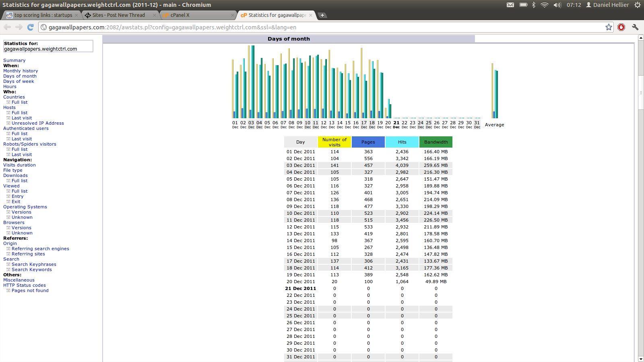644x362 pixels.
Task: Open the Search Keywords link
Action: (x=32, y=269)
